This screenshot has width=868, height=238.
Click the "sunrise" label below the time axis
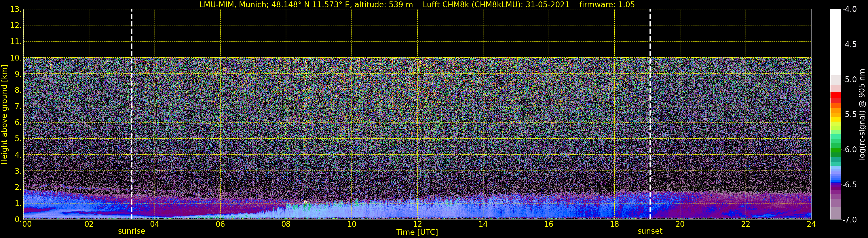[x=131, y=231]
